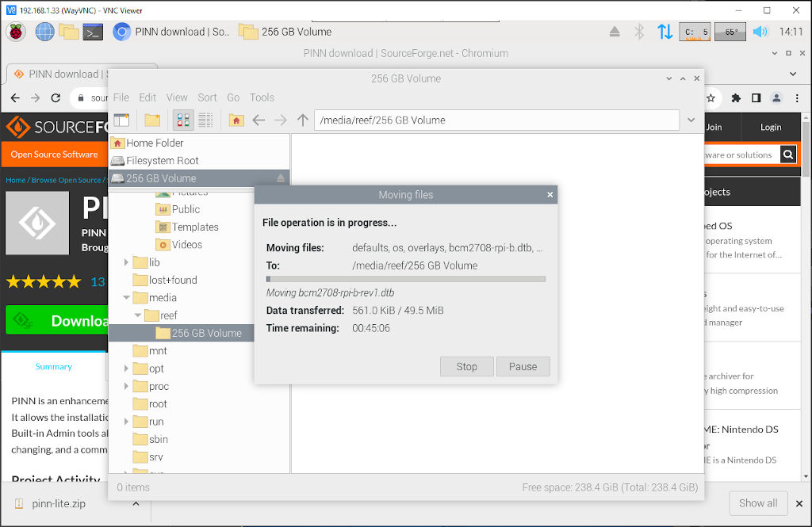The width and height of the screenshot is (812, 527).
Task: Open the Summary tab on the PINN page
Action: (x=54, y=366)
